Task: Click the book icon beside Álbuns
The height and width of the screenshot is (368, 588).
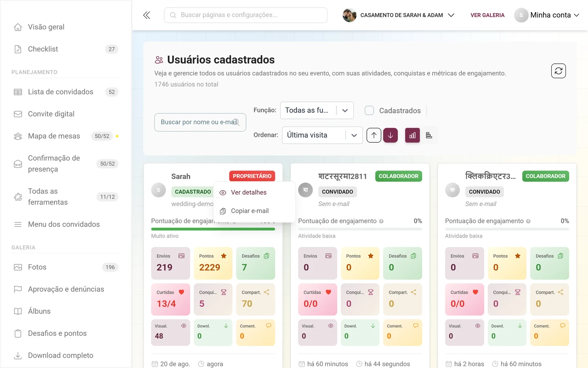Action: [18, 311]
